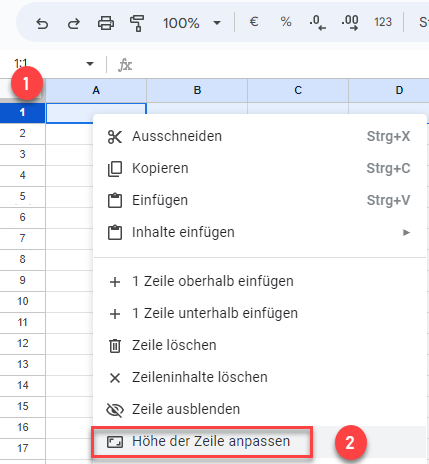Expand the name box dropdown arrow
This screenshot has width=429, height=464.
pyautogui.click(x=90, y=64)
